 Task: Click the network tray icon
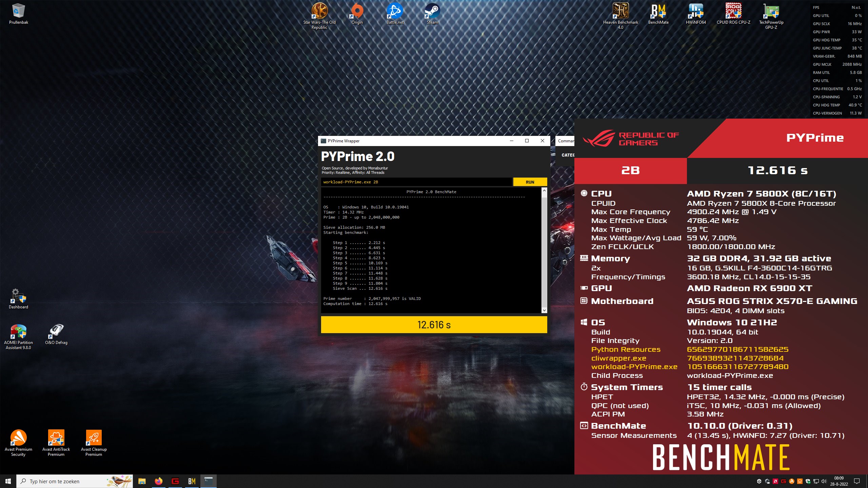tap(816, 481)
